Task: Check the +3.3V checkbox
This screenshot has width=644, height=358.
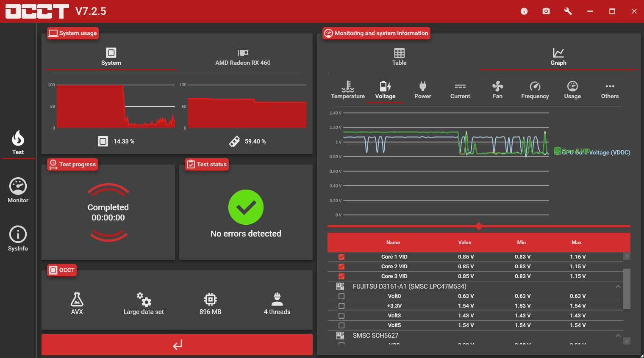Action: [x=341, y=306]
